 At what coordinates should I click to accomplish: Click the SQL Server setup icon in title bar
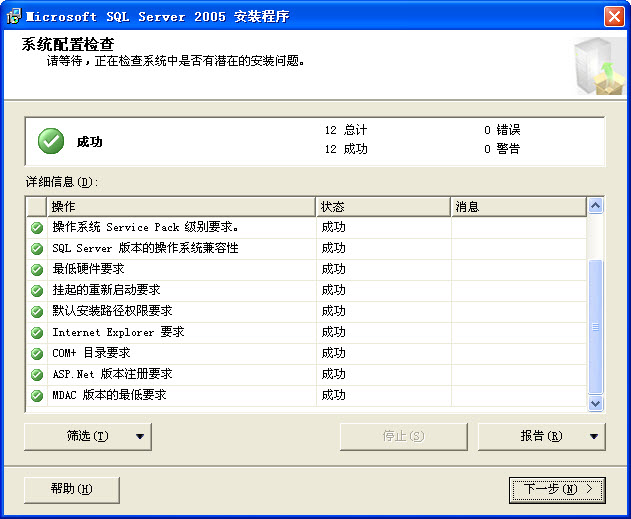(13, 15)
